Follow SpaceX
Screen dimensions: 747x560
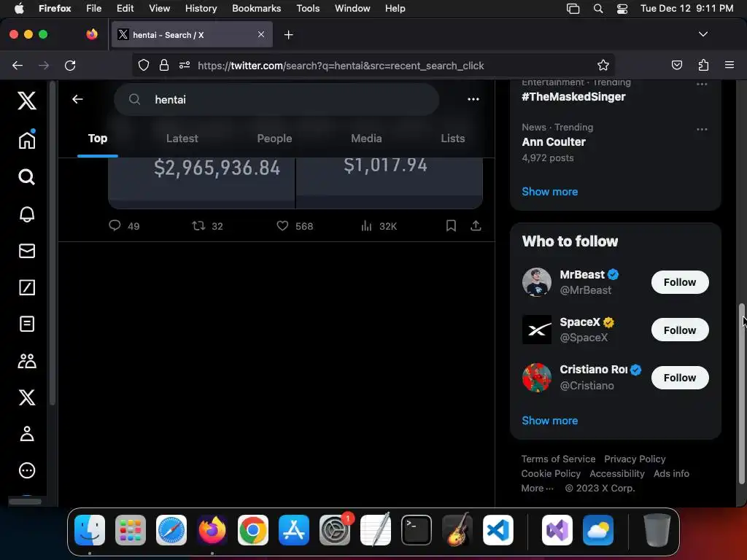coord(680,330)
